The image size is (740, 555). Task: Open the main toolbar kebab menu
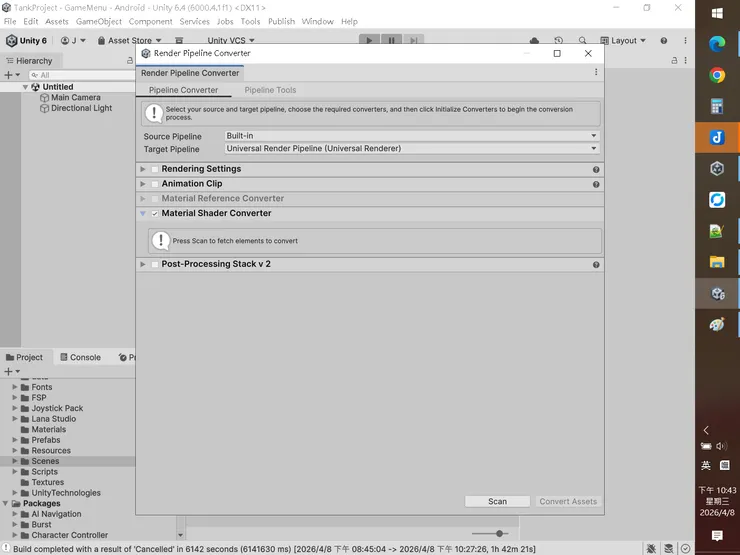[685, 41]
